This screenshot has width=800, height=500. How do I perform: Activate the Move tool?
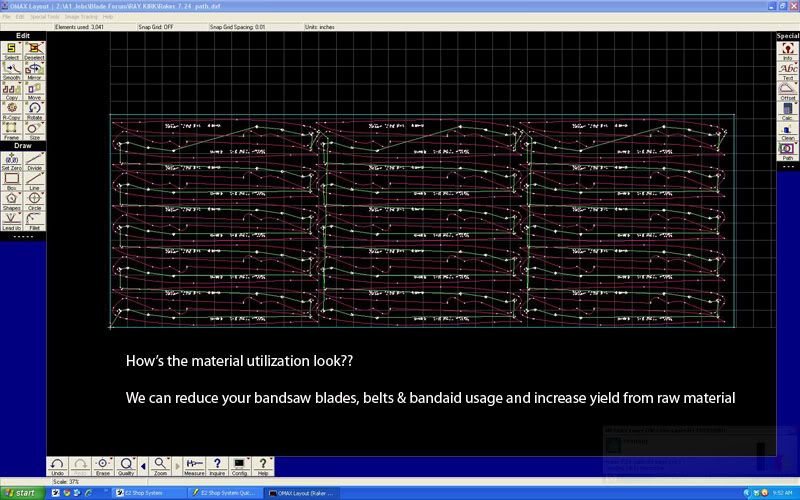34,90
